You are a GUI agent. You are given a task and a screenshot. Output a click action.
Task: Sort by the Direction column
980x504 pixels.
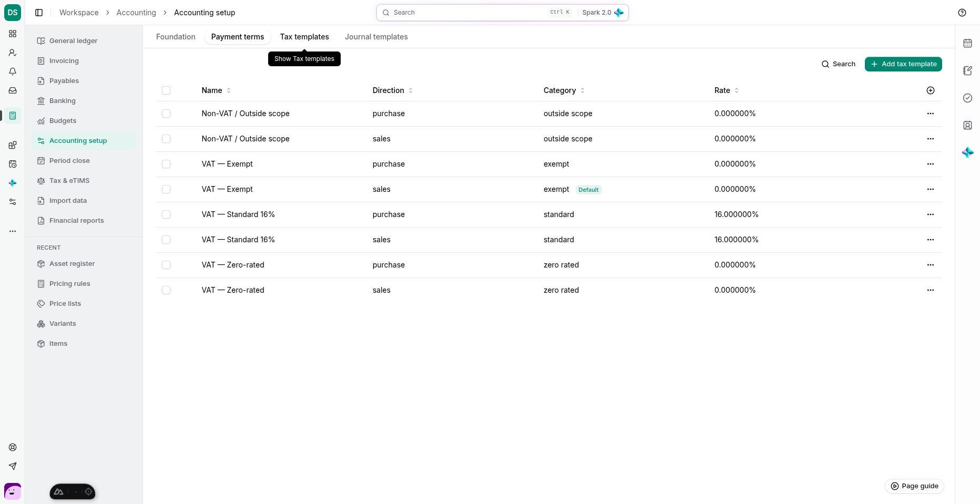(x=393, y=90)
